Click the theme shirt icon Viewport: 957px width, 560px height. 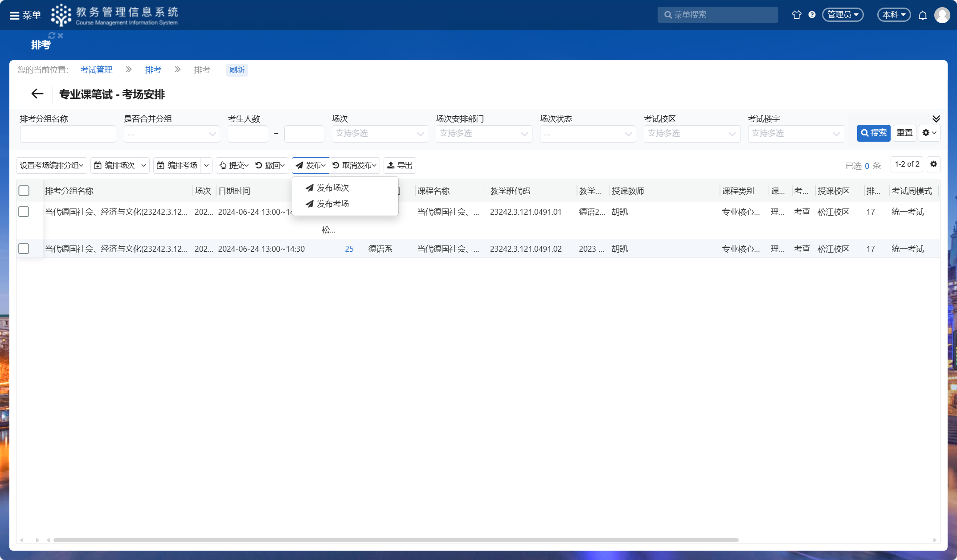click(796, 15)
